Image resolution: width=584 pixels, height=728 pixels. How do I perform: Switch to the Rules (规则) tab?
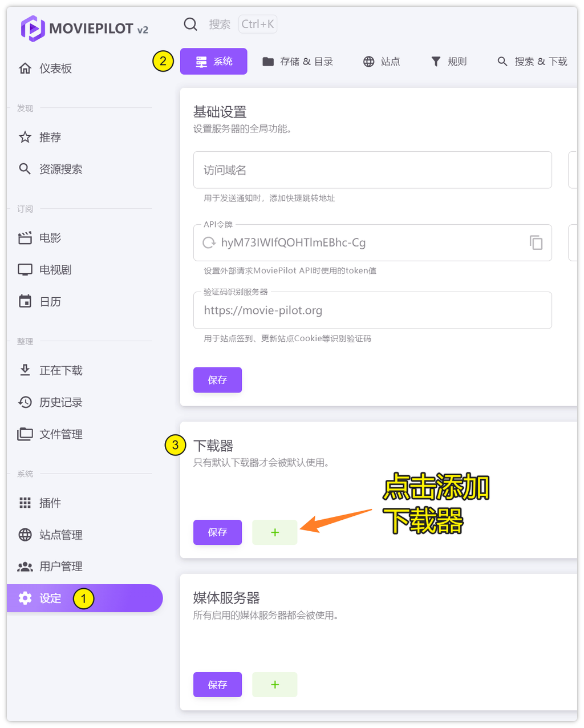pyautogui.click(x=449, y=62)
